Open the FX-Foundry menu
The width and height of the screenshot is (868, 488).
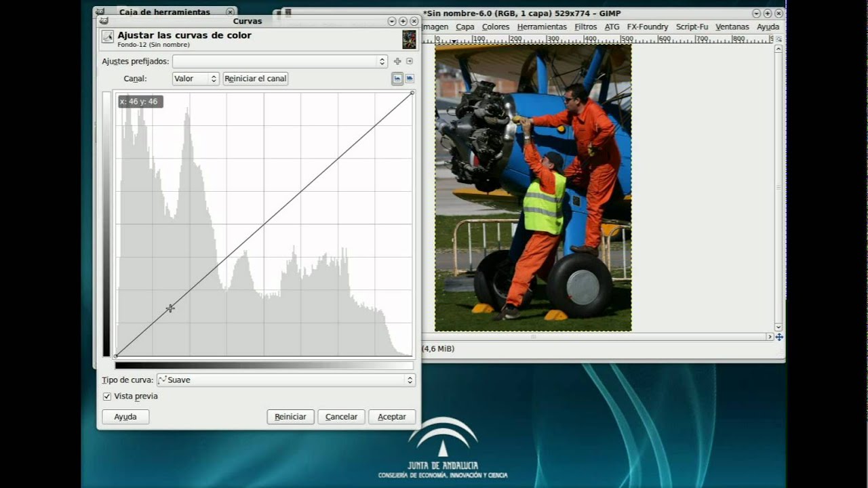click(x=648, y=27)
